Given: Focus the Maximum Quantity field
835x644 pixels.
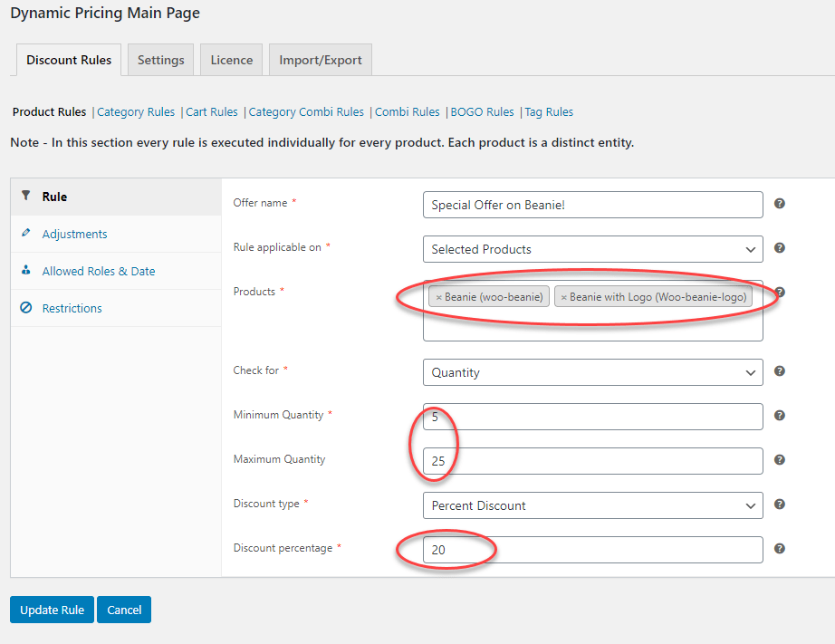Looking at the screenshot, I should (592, 461).
